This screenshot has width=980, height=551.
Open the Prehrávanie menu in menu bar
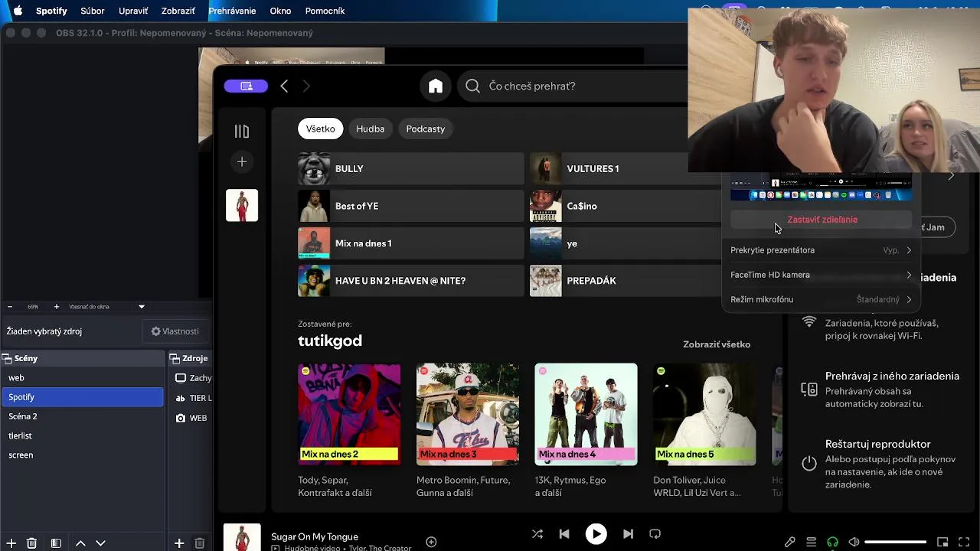232,11
